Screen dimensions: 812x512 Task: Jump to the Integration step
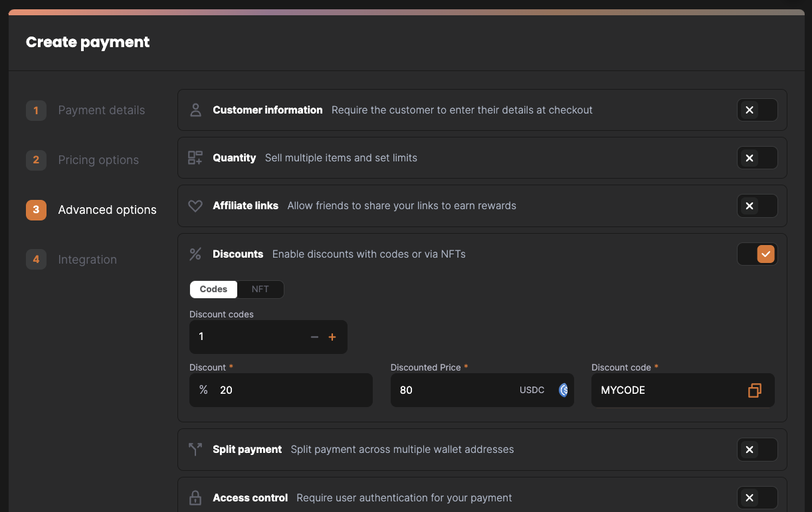[87, 260]
